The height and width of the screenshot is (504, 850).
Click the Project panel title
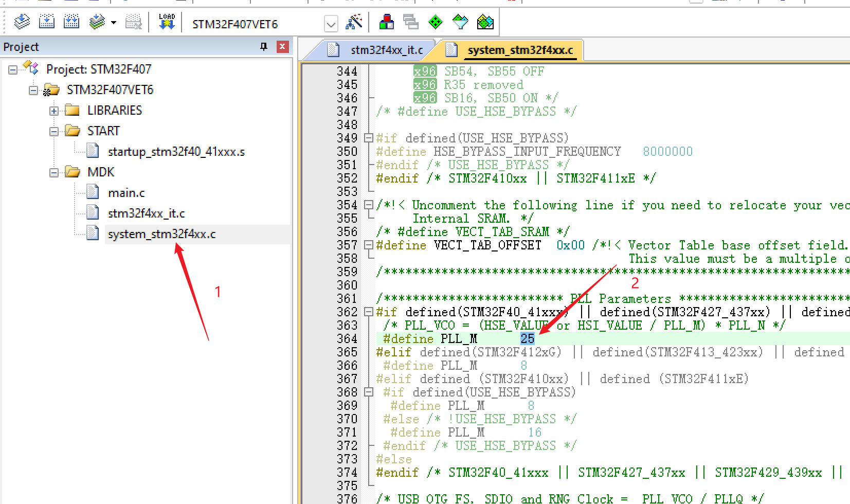[21, 47]
